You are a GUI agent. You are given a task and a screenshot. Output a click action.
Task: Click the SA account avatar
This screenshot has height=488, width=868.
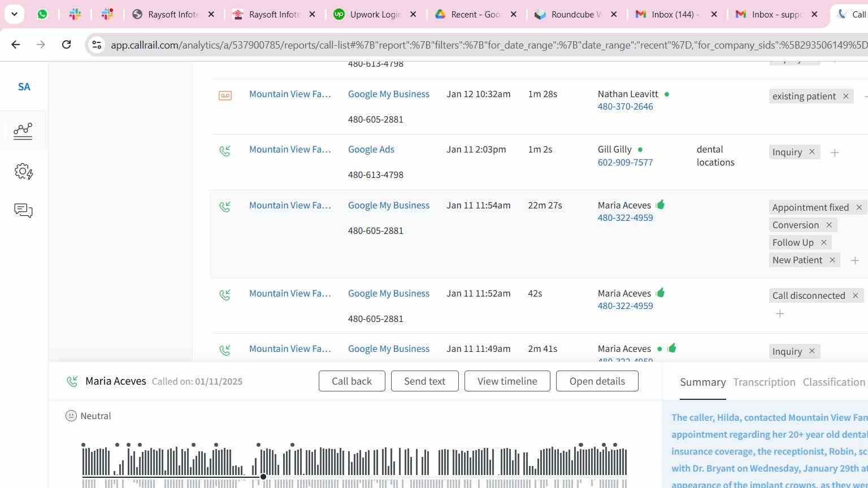point(24,87)
